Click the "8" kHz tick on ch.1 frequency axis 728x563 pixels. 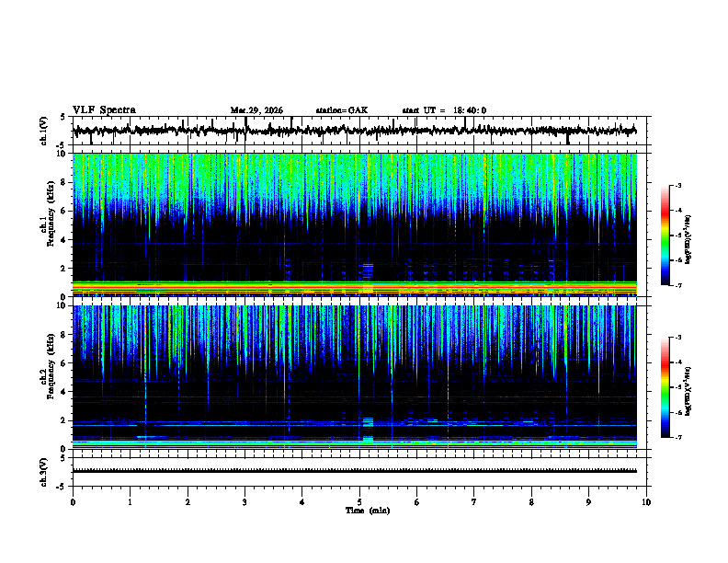tap(64, 182)
